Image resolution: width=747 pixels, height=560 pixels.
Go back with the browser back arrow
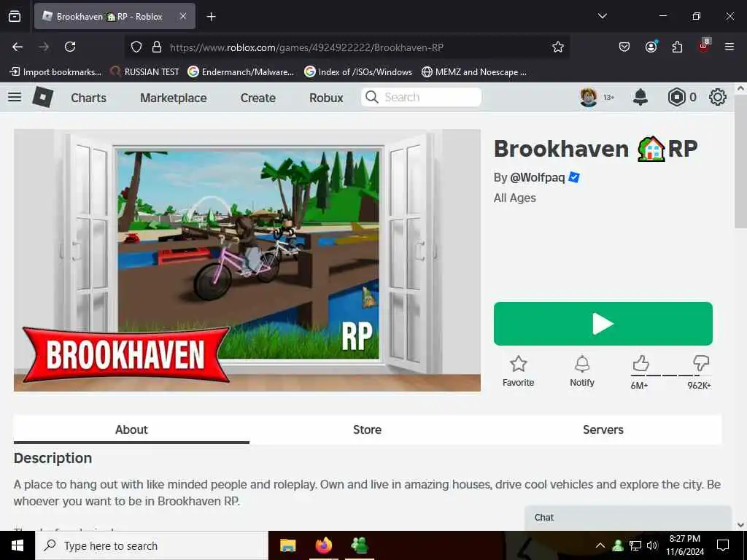tap(18, 47)
